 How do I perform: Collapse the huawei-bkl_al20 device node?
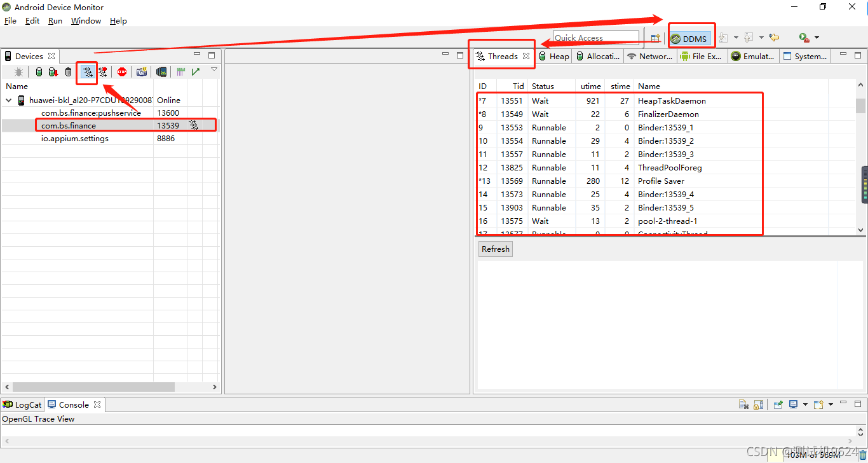[9, 100]
